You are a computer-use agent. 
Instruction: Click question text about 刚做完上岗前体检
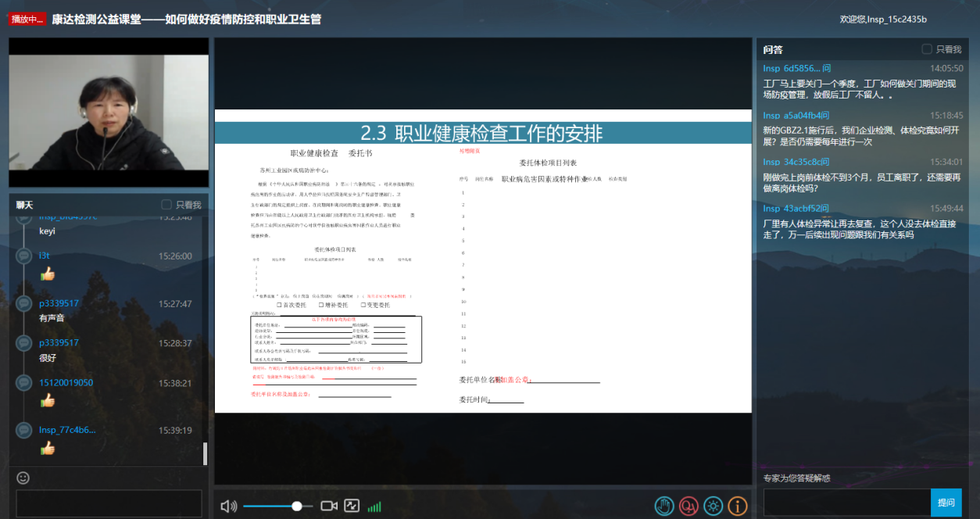pyautogui.click(x=862, y=183)
